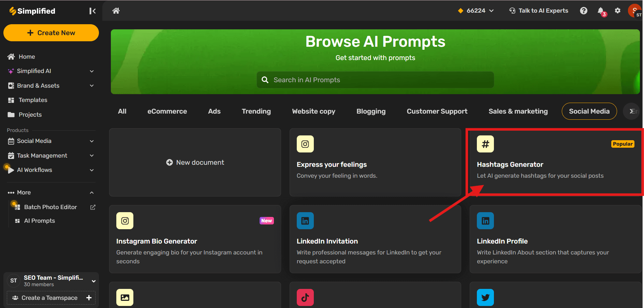The height and width of the screenshot is (308, 644).
Task: Click the Create New button
Action: (51, 33)
